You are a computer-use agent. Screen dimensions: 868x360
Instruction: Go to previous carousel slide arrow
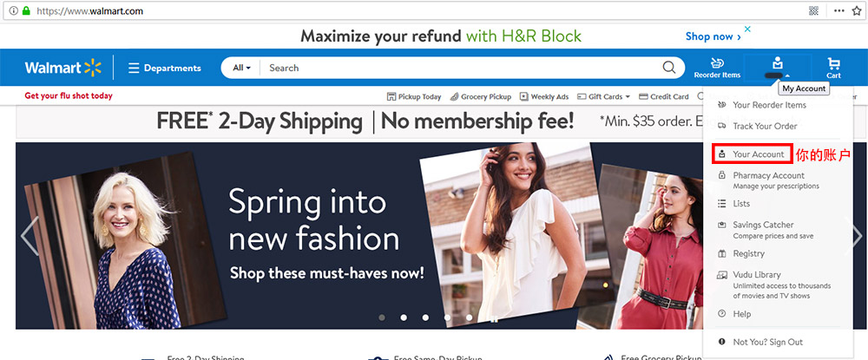pos(29,236)
